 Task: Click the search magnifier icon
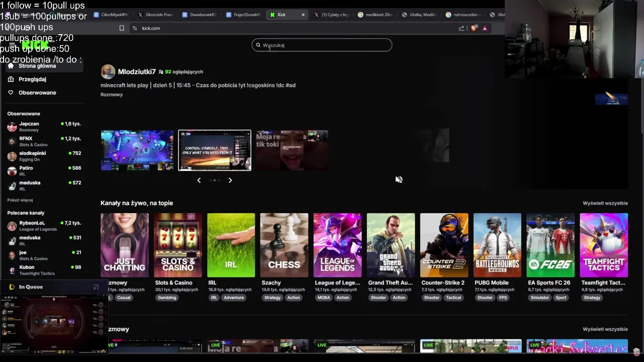(x=258, y=45)
